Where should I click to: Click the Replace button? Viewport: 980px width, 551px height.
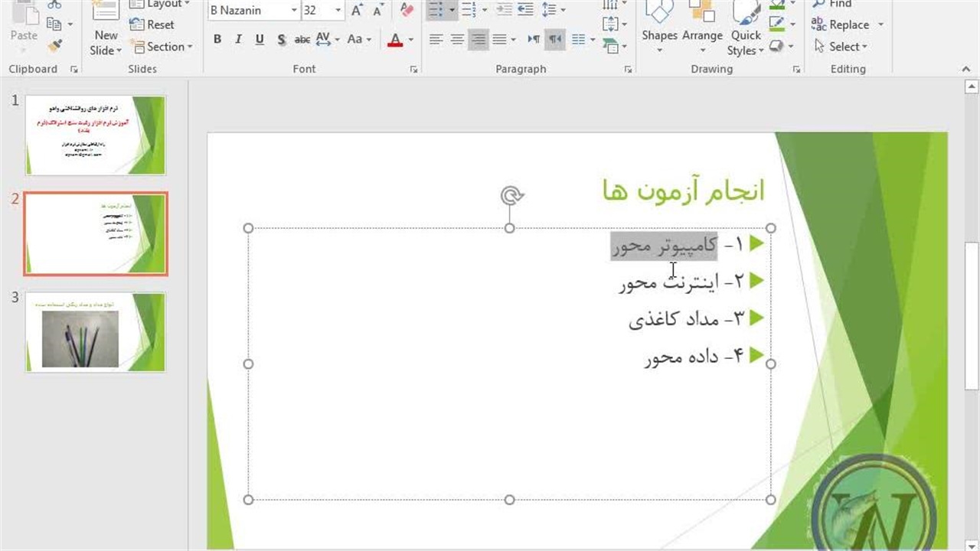(848, 24)
